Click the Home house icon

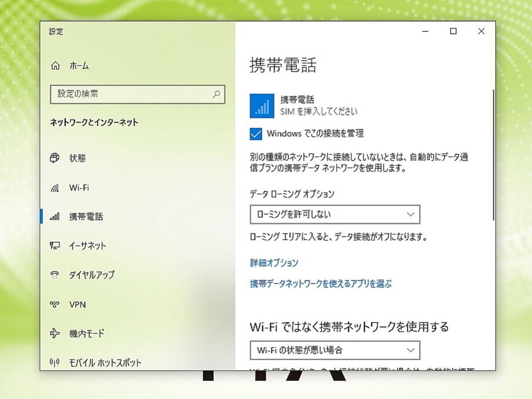point(55,66)
